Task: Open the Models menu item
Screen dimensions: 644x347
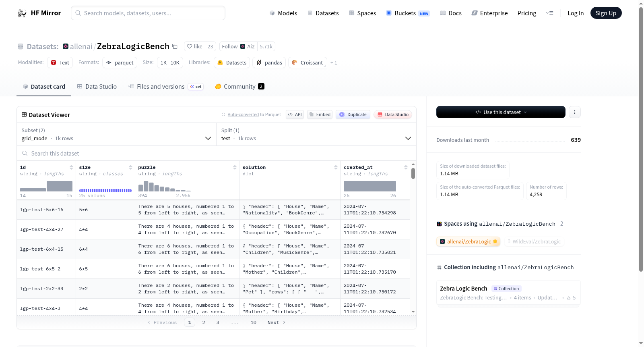Action: point(283,13)
